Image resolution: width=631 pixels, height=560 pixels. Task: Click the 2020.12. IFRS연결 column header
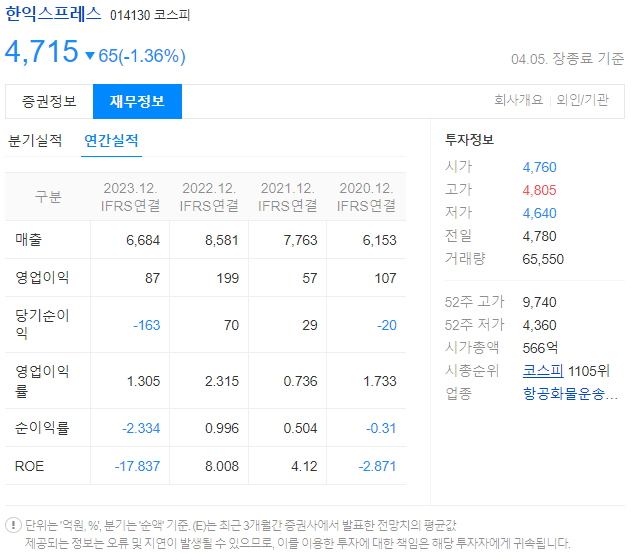(x=366, y=197)
